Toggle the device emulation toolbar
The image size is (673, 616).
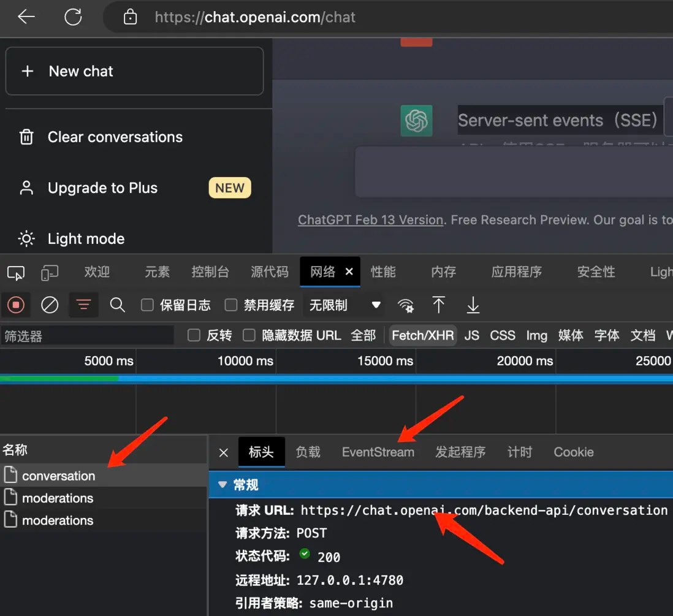49,272
